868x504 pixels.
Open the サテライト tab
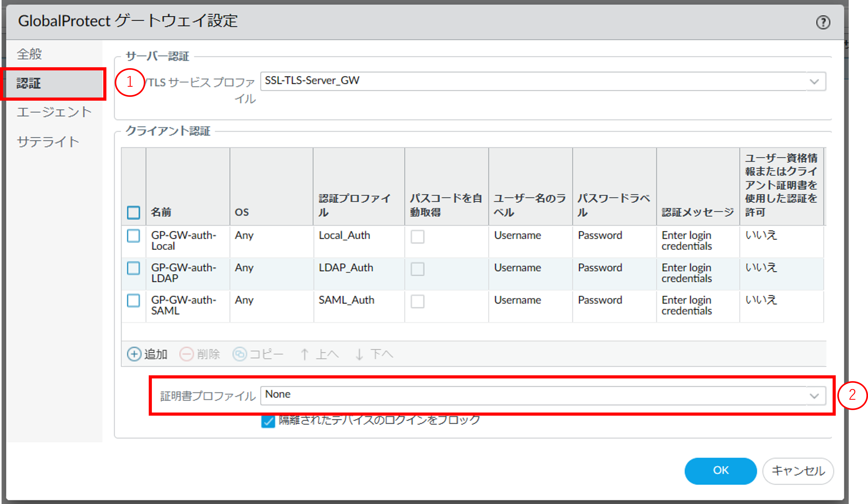tap(48, 142)
